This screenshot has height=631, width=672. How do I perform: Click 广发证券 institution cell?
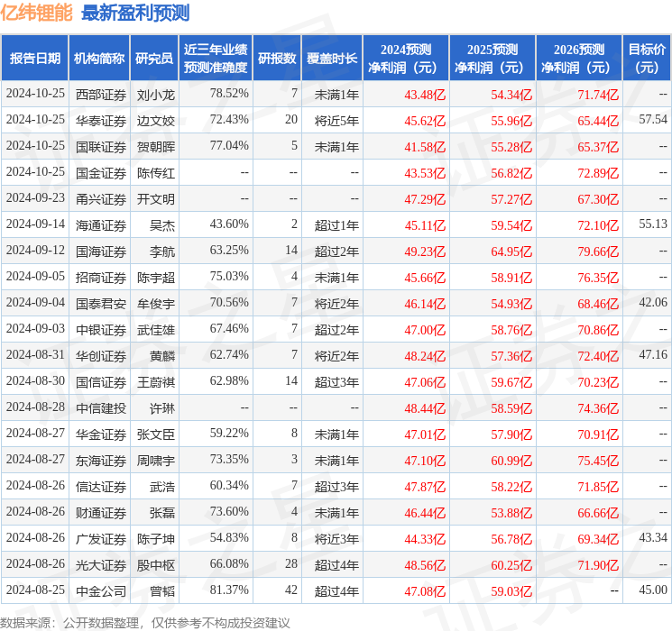[101, 539]
